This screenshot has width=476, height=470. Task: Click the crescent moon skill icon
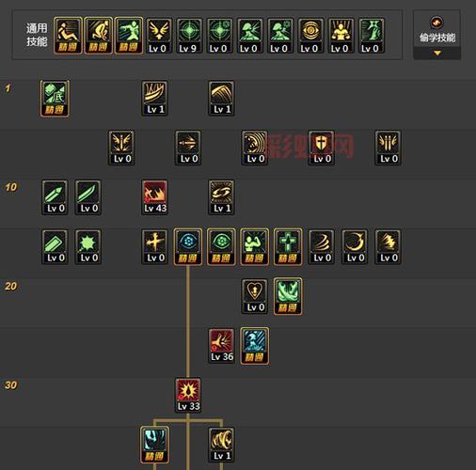pyautogui.click(x=355, y=247)
